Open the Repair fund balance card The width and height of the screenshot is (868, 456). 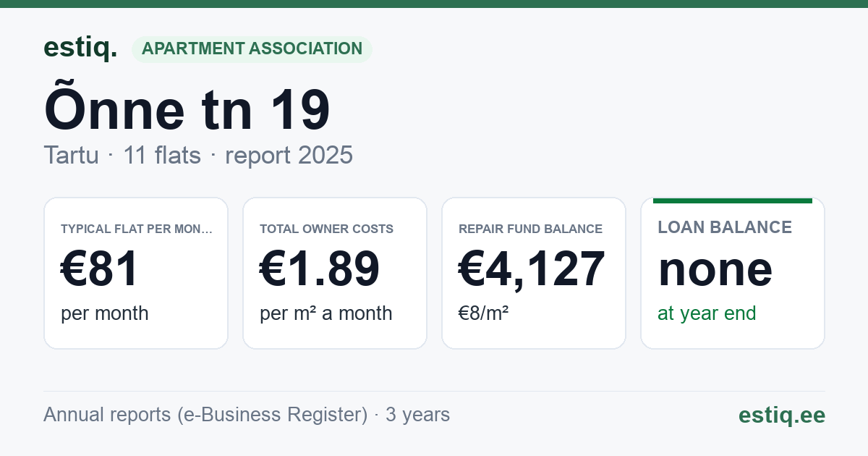tap(534, 273)
